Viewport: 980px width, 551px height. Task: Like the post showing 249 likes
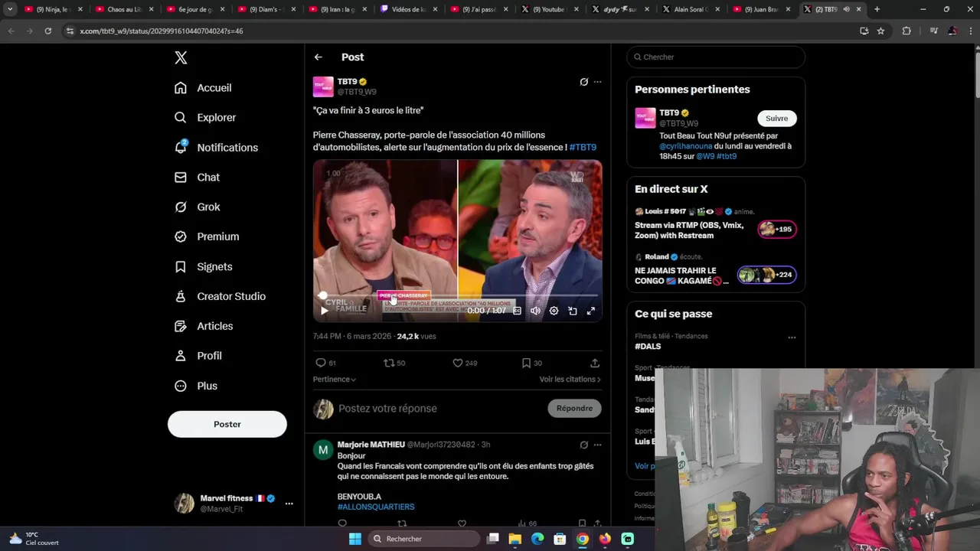(x=458, y=363)
